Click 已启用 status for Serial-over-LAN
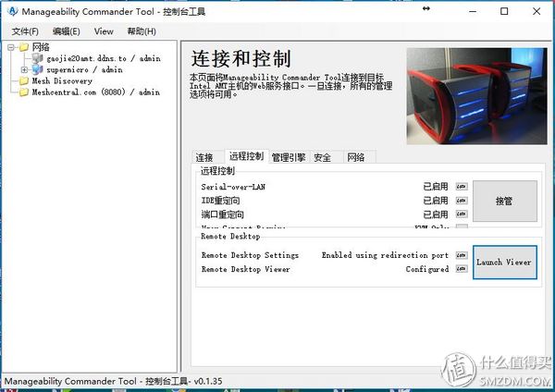Screen dimensions: 555x392 (x=436, y=187)
